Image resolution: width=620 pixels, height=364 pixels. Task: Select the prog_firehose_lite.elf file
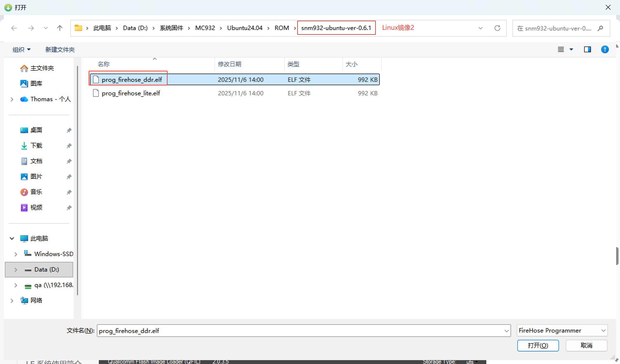131,93
